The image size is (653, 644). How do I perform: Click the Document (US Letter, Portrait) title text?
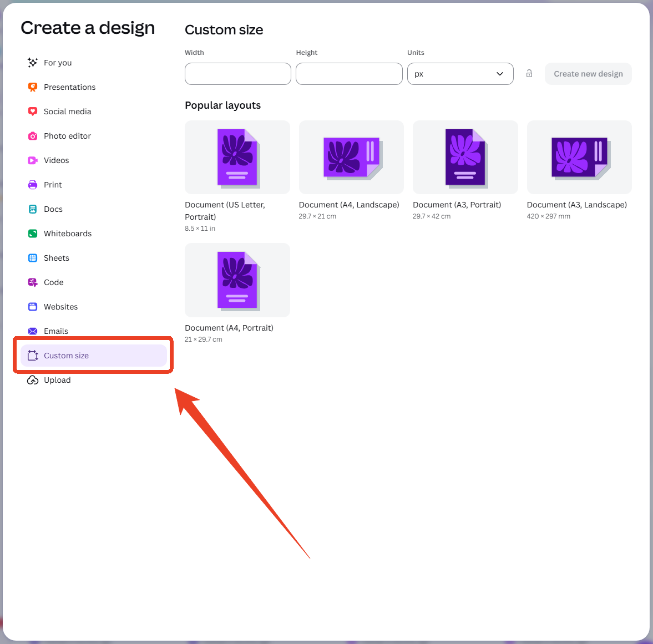click(225, 211)
